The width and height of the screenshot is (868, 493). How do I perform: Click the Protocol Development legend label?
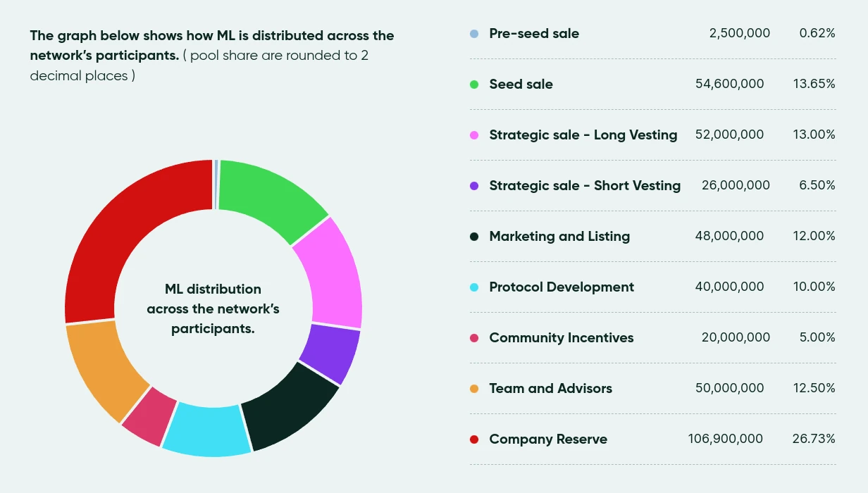pyautogui.click(x=562, y=287)
